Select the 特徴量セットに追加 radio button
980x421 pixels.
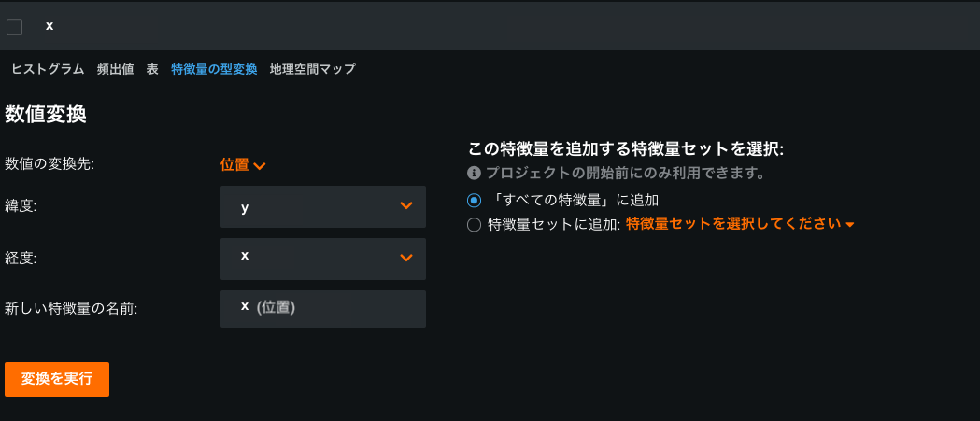click(x=474, y=224)
